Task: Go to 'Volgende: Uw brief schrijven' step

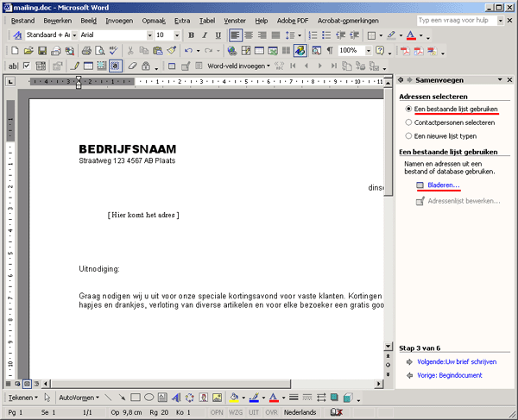Action: click(457, 362)
